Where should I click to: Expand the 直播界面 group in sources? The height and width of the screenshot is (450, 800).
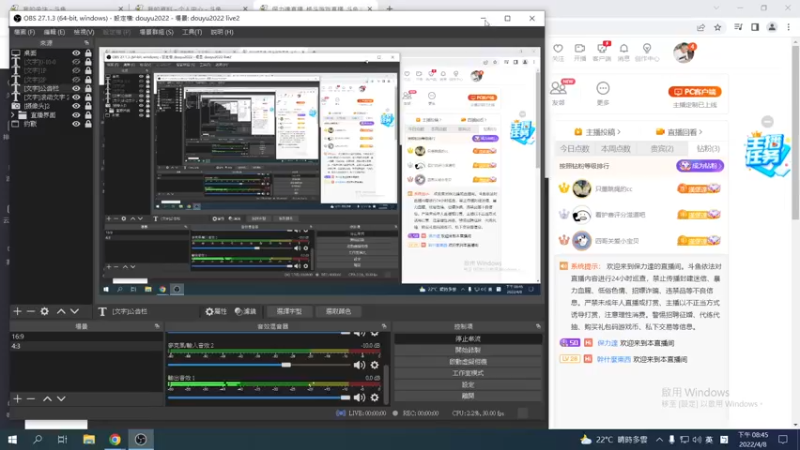pyautogui.click(x=13, y=115)
